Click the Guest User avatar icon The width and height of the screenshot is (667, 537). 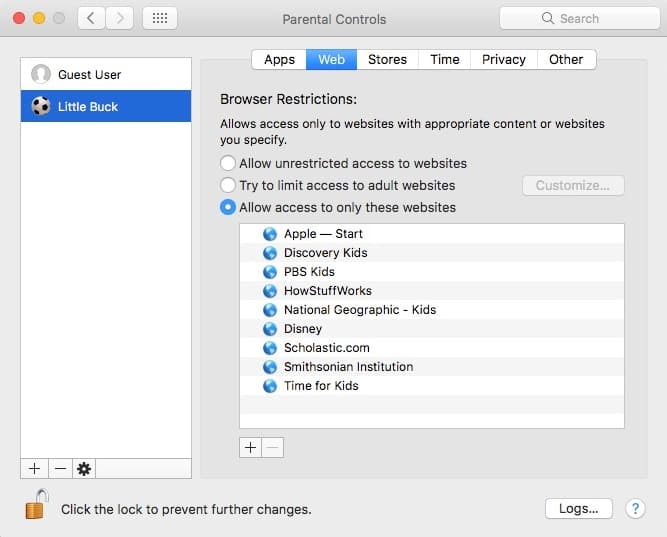tap(41, 74)
